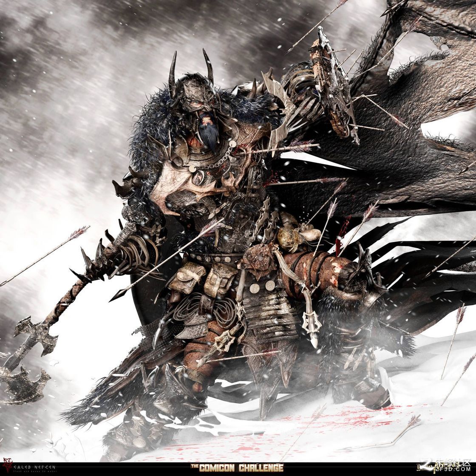
Task: Click the "CALEB NEFCEN" artist name
Action: (35, 467)
